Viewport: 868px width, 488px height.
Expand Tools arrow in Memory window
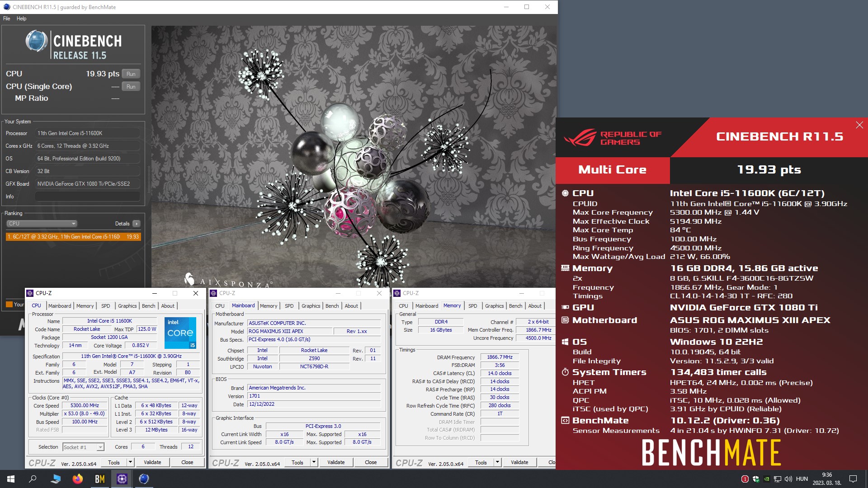click(497, 462)
